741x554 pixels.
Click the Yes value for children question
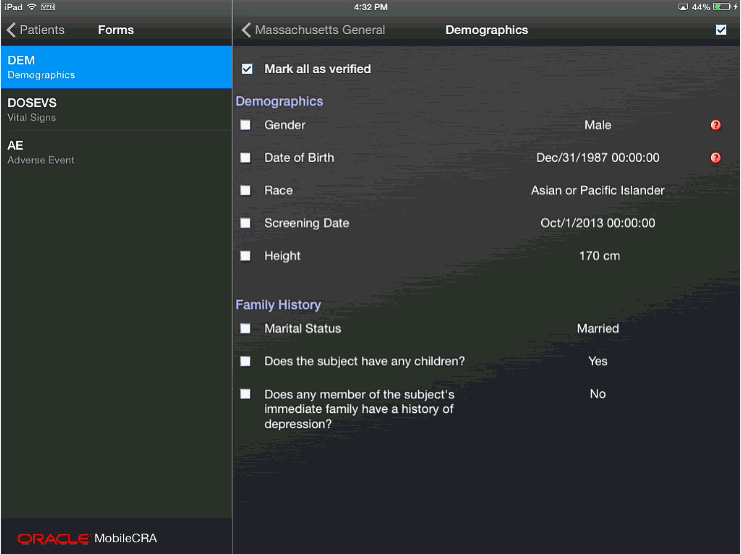[597, 361]
